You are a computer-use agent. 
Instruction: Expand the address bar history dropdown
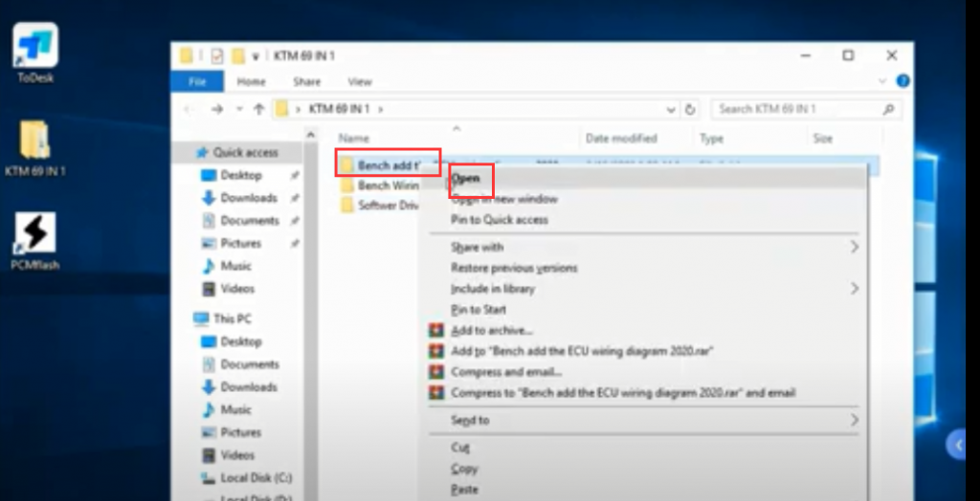click(671, 109)
